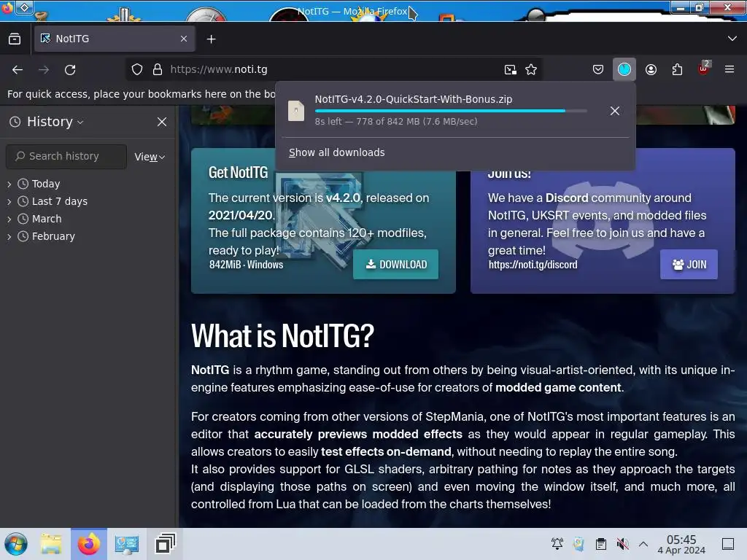Open the Firefox View tab list icon
This screenshot has height=560, width=747.
15,39
